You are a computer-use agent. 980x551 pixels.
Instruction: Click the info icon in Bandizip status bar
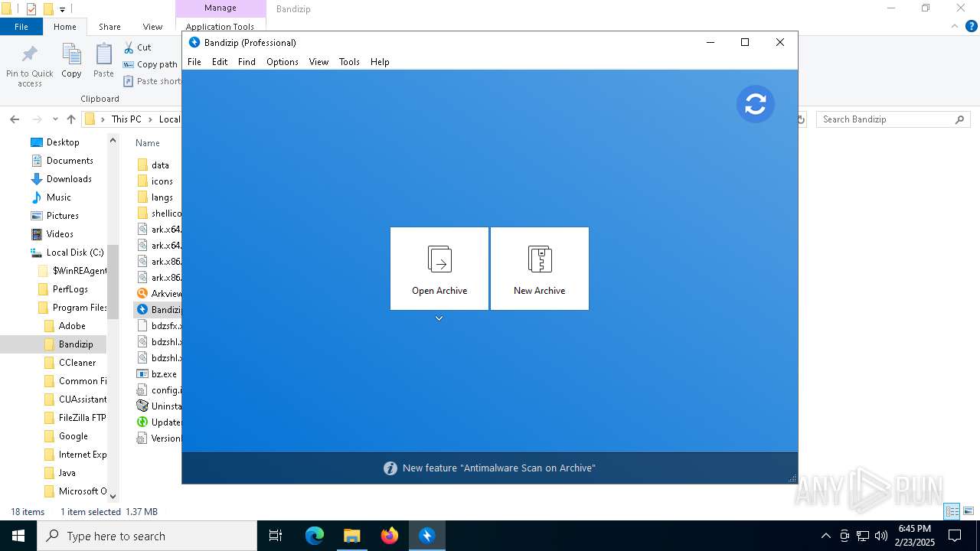(x=390, y=468)
